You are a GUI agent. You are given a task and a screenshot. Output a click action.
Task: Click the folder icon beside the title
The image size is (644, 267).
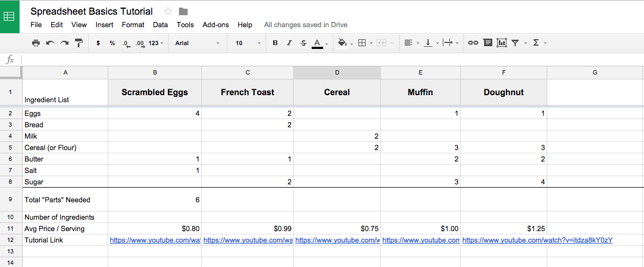pyautogui.click(x=183, y=11)
